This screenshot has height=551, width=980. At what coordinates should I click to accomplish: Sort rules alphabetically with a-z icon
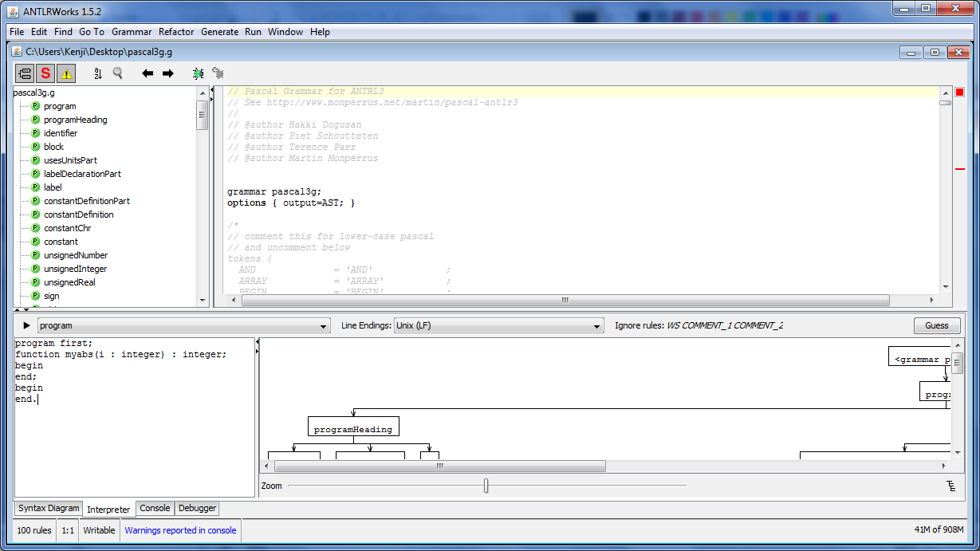click(x=98, y=73)
